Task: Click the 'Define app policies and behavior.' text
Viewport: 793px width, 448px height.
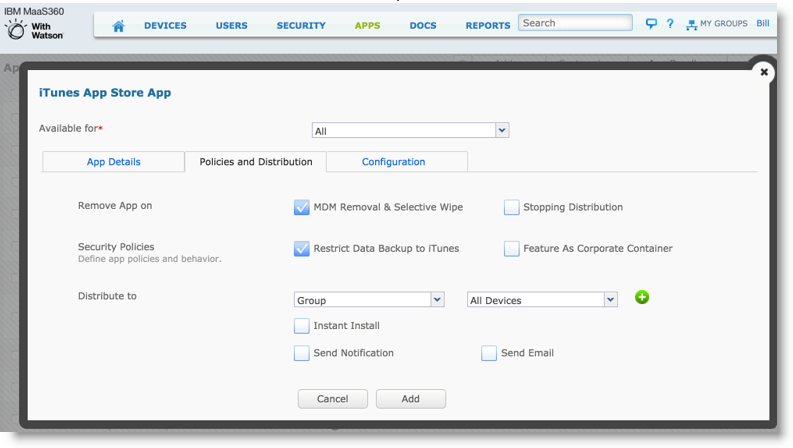Action: 149,259
